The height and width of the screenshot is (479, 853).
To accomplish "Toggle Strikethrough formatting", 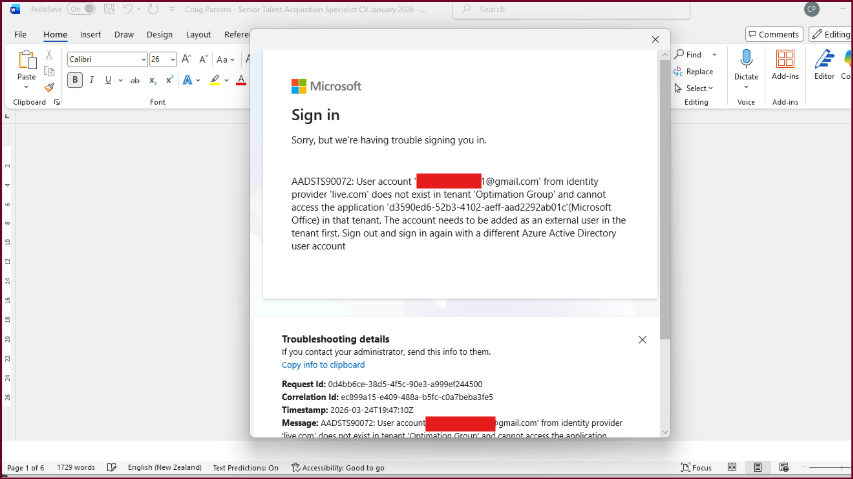I will tap(135, 80).
